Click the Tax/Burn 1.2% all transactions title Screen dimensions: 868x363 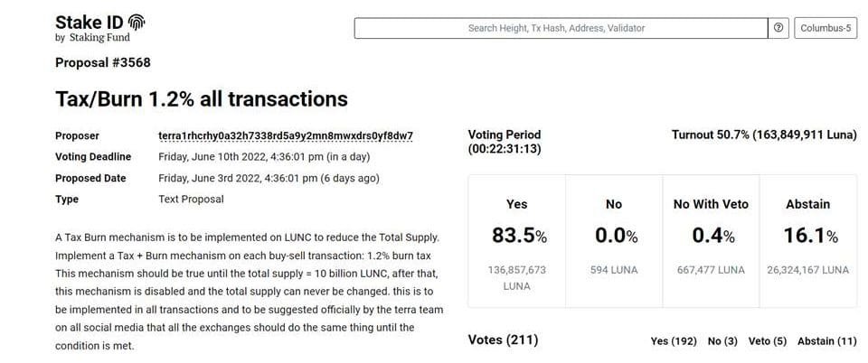(x=202, y=98)
